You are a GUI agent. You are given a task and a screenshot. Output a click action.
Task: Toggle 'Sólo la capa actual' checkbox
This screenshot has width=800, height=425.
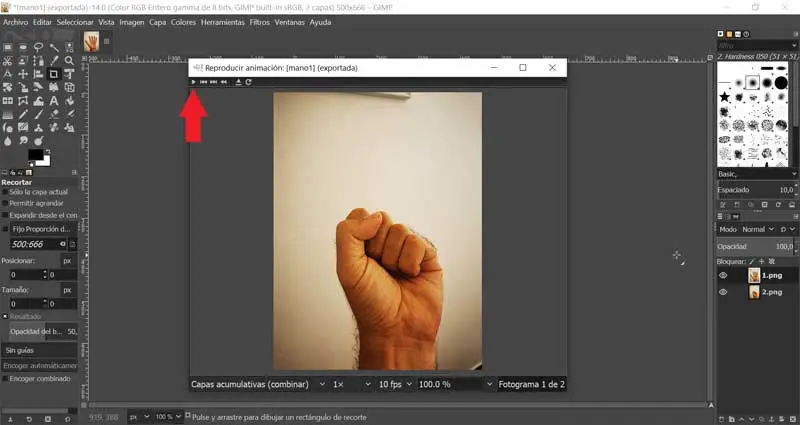(x=5, y=192)
